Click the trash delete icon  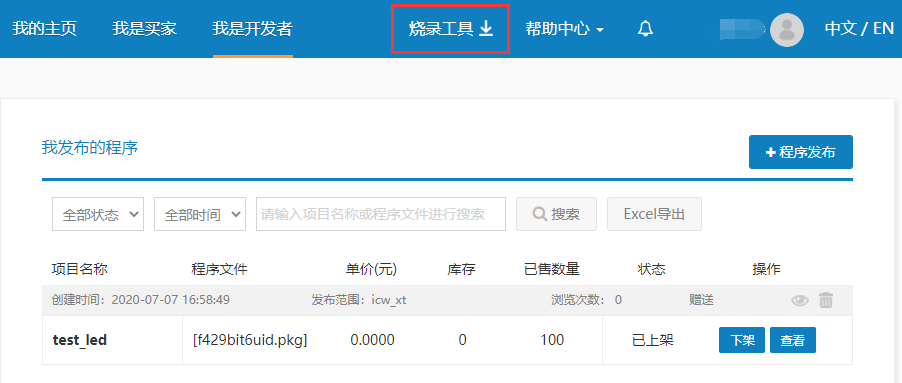[826, 300]
